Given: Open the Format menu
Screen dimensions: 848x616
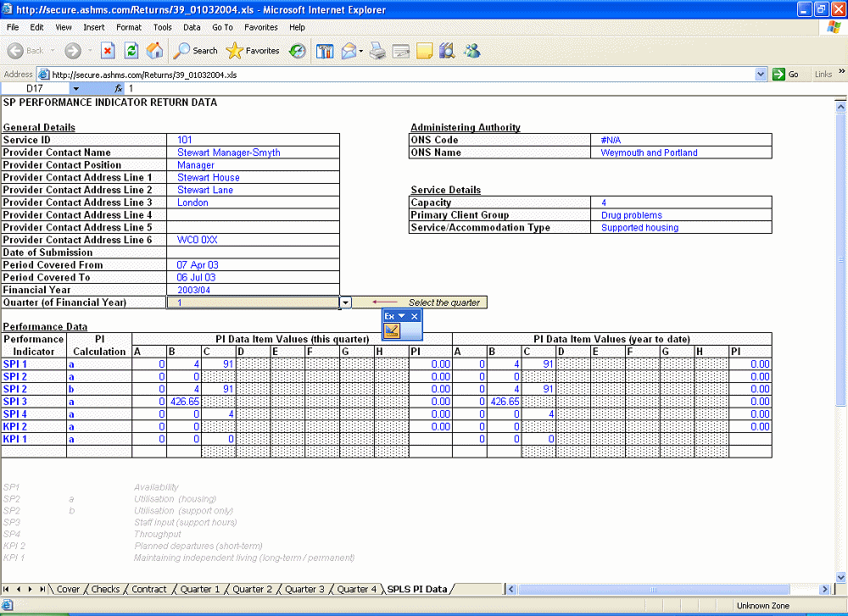Looking at the screenshot, I should tap(129, 27).
